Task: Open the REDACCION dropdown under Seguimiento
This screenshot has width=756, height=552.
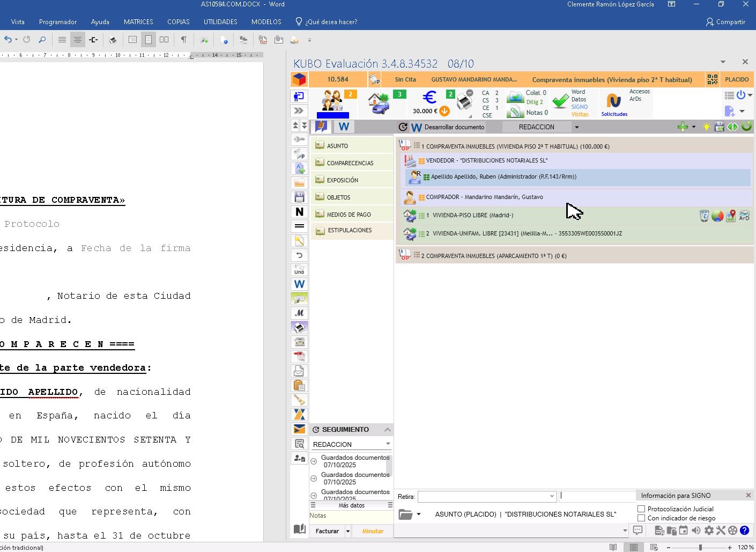Action: pyautogui.click(x=388, y=444)
